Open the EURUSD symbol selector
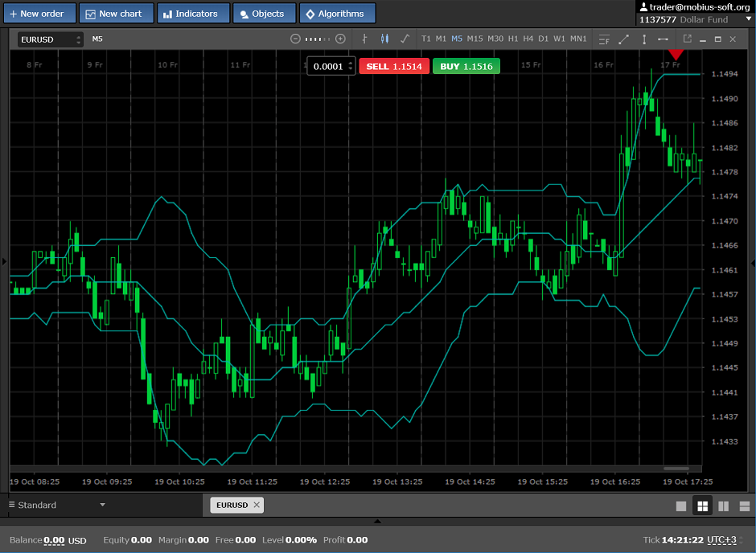This screenshot has height=553, width=756. tap(51, 39)
